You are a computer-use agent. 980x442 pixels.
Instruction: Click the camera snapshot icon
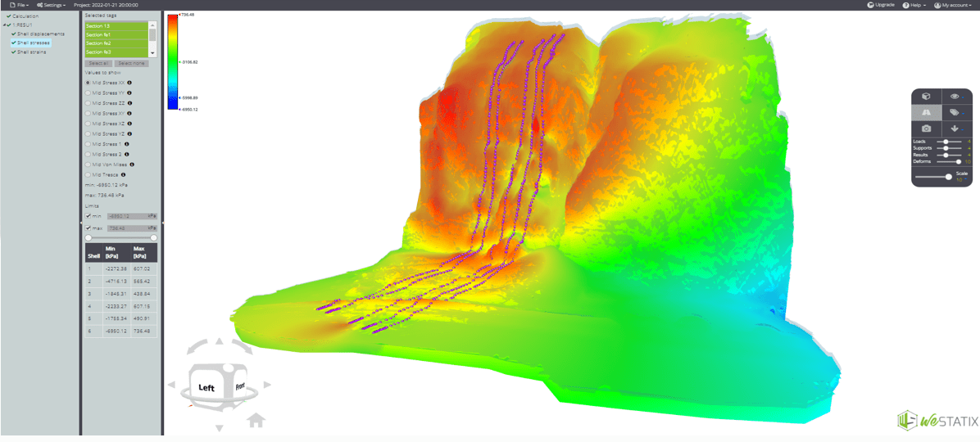[x=926, y=128]
